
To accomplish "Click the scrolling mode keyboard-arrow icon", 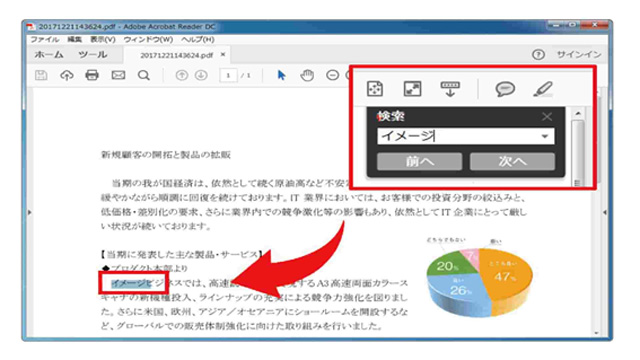I will click(450, 89).
